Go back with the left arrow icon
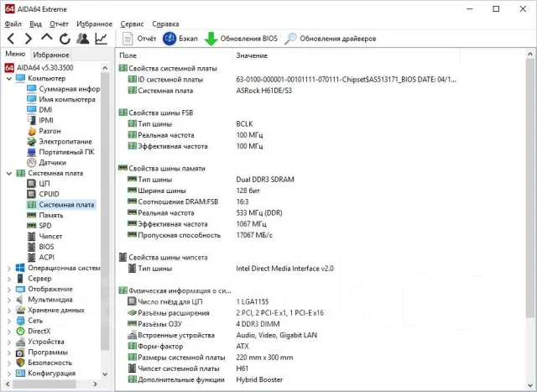This screenshot has width=537, height=392. 11,39
